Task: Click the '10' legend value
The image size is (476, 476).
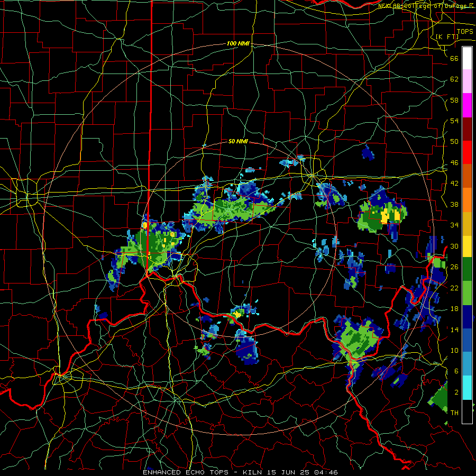Action: (454, 350)
